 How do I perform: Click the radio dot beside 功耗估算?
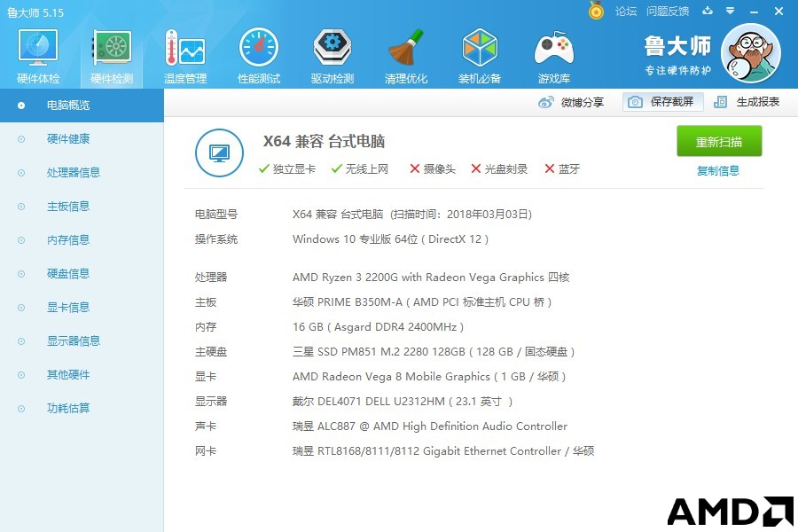[x=21, y=408]
